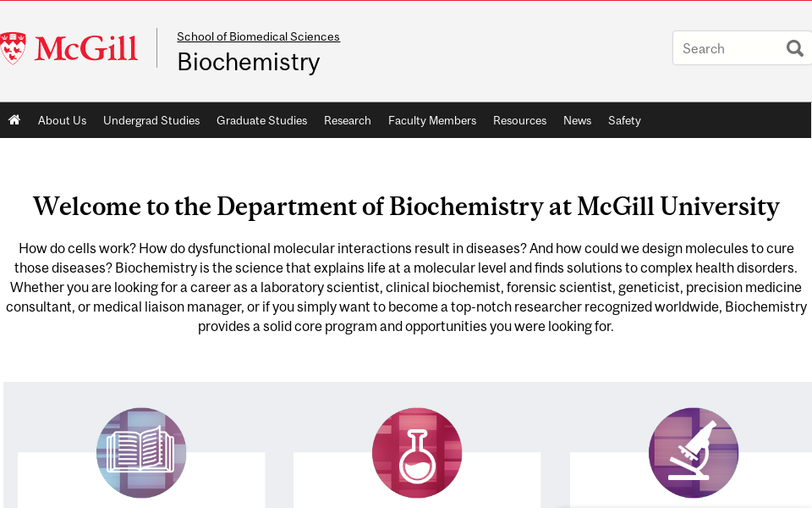Click the Biochemistry department title
The height and width of the screenshot is (508, 812).
[248, 62]
